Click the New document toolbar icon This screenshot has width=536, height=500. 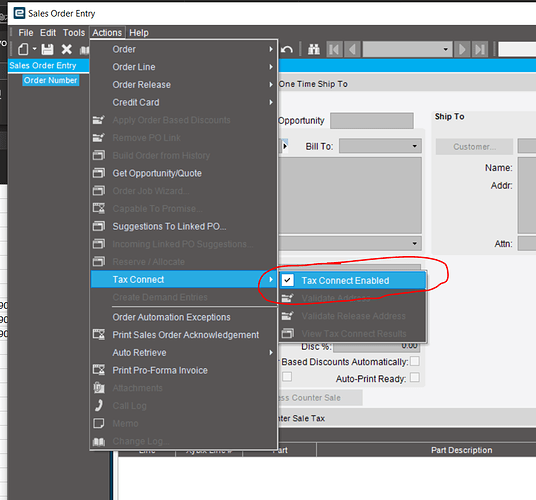pos(23,50)
